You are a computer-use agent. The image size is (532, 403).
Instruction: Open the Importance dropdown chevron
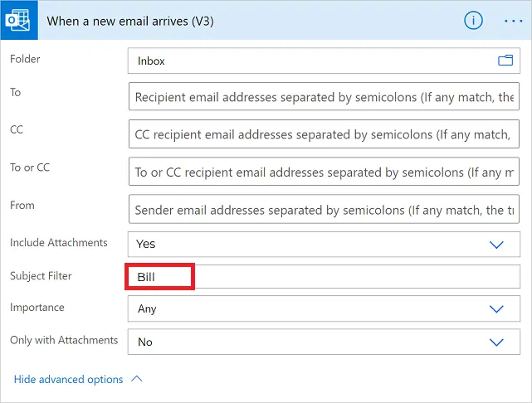click(496, 309)
